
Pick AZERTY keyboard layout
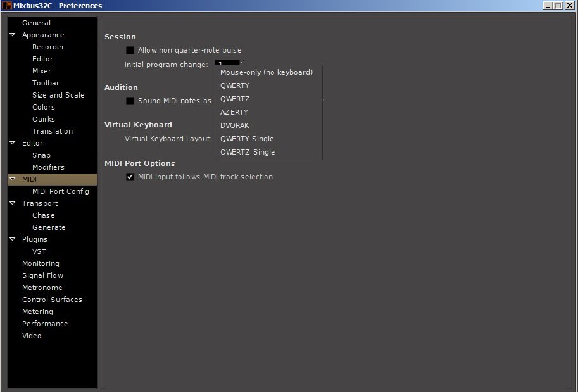268,112
